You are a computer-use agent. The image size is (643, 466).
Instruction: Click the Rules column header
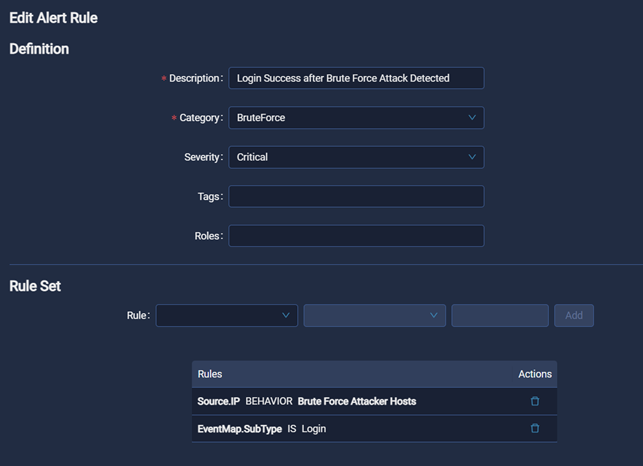click(x=210, y=374)
